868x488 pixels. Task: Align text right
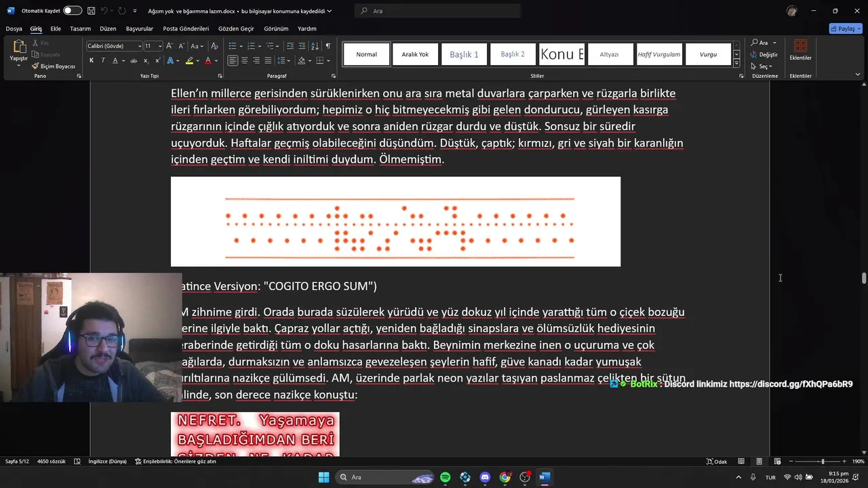(x=256, y=60)
